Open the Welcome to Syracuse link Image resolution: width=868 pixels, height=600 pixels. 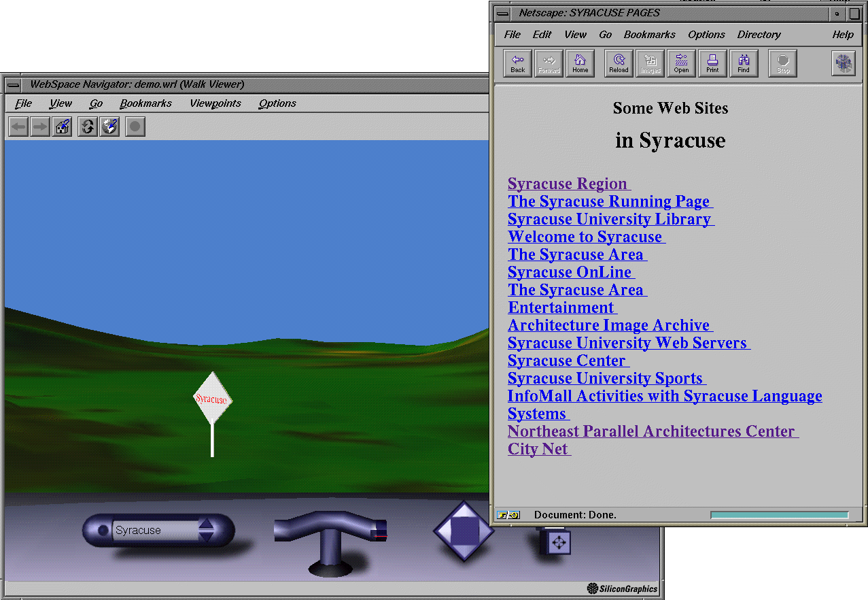pos(587,237)
